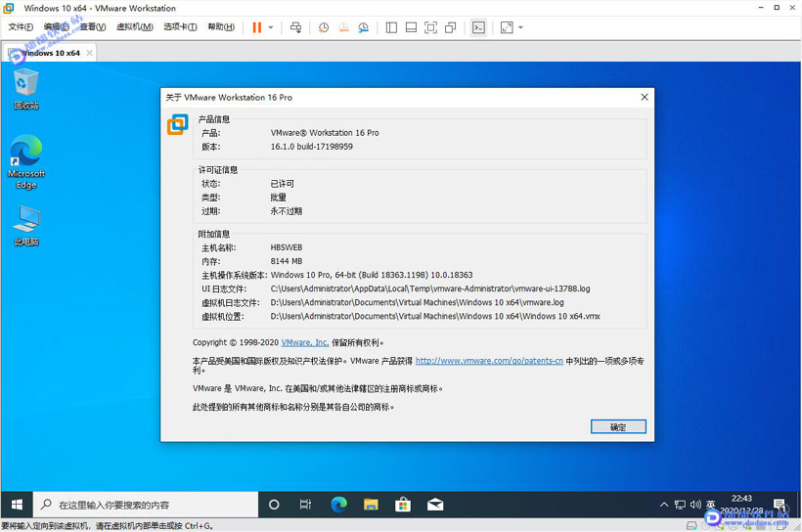802x532 pixels.
Task: Click version text 16.1.0 build-17198959
Action: click(311, 147)
